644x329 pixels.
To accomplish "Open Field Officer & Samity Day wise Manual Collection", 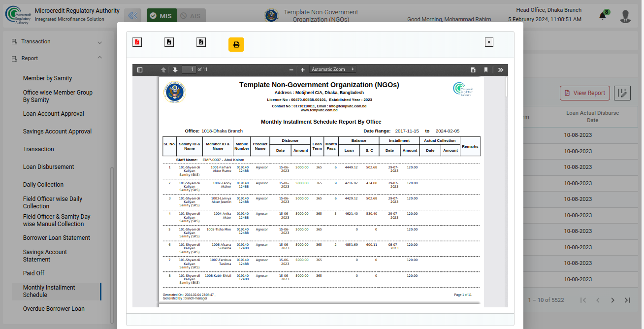I will pyautogui.click(x=57, y=220).
